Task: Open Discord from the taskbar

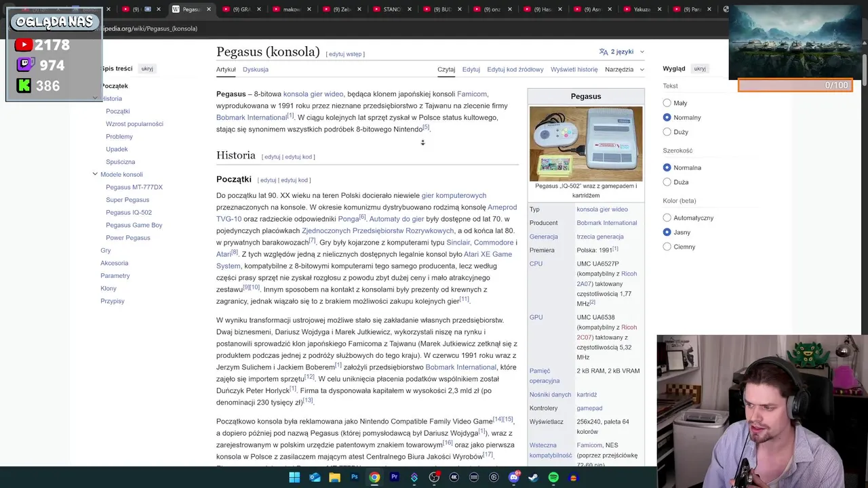Action: coord(514,477)
